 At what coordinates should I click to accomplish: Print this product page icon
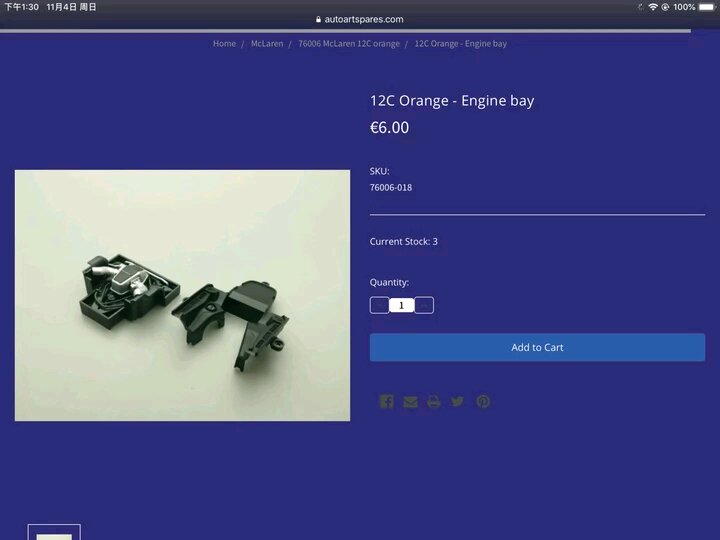[x=433, y=402]
